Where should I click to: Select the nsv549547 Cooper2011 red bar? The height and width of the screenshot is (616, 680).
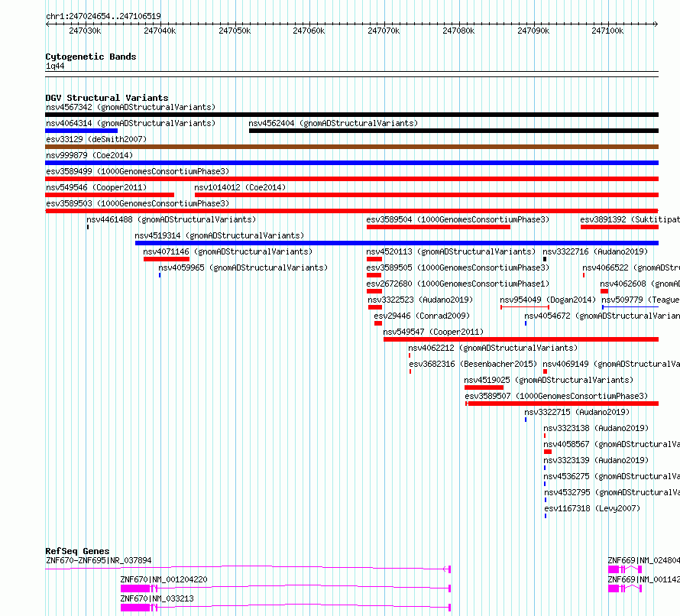point(521,339)
